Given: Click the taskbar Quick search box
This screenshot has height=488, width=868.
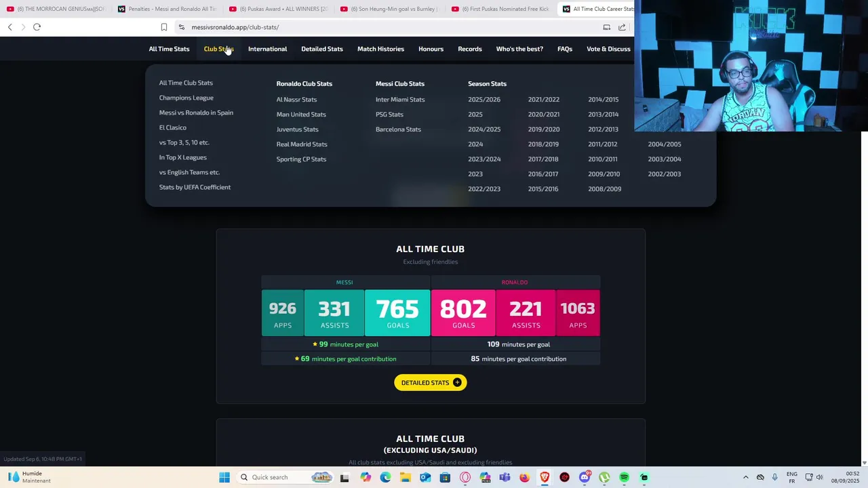Looking at the screenshot, I should [285, 477].
